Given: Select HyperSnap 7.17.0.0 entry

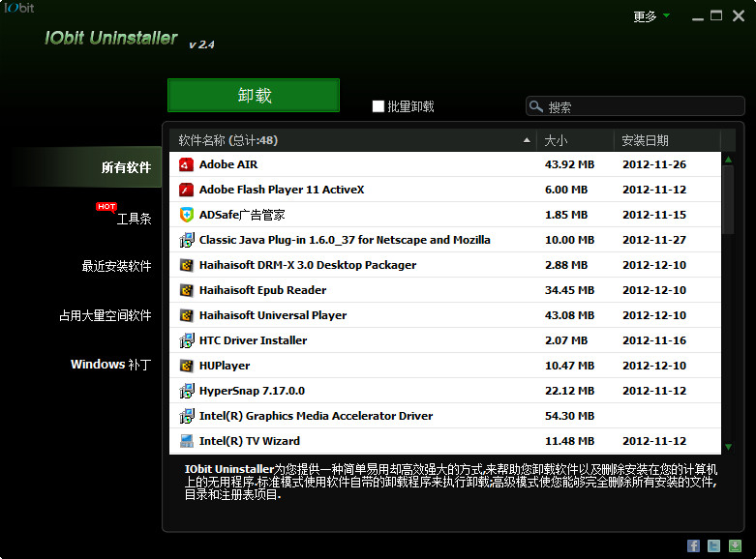Looking at the screenshot, I should (x=252, y=391).
